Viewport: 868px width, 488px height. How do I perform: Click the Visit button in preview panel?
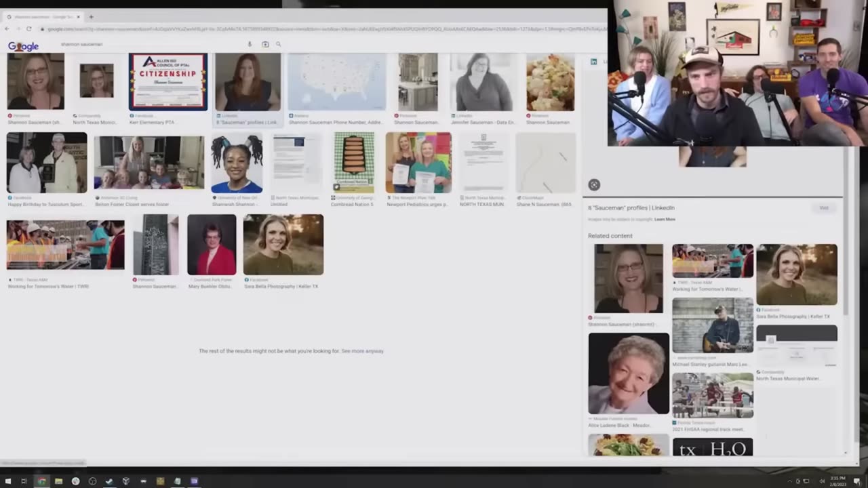click(823, 208)
